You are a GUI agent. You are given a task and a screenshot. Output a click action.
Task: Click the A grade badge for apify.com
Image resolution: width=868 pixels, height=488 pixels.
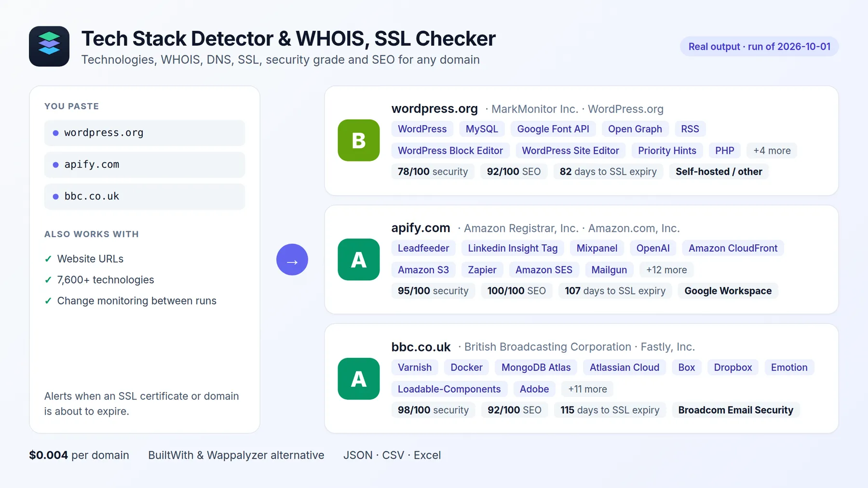[x=359, y=260]
